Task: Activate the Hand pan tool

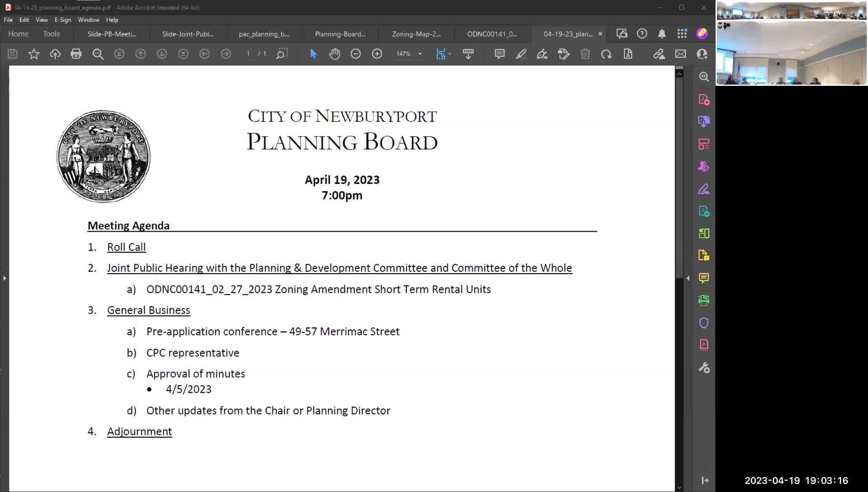Action: (x=334, y=54)
